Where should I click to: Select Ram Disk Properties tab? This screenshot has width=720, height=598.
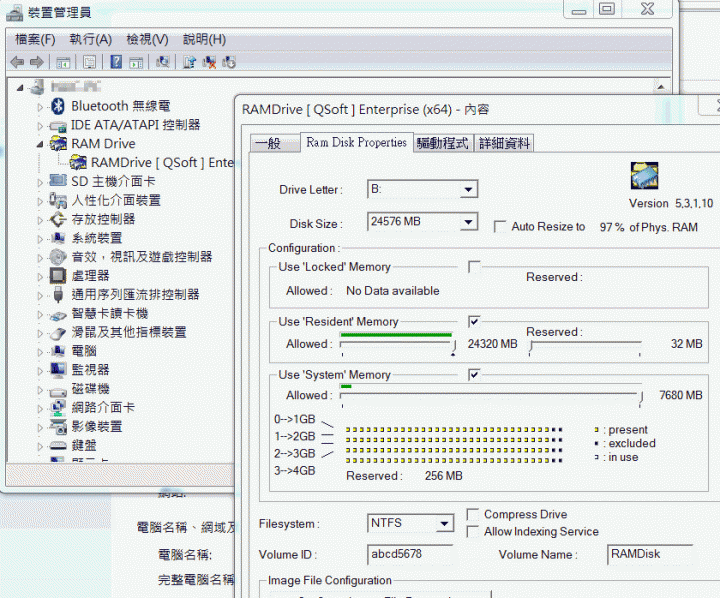click(x=356, y=142)
